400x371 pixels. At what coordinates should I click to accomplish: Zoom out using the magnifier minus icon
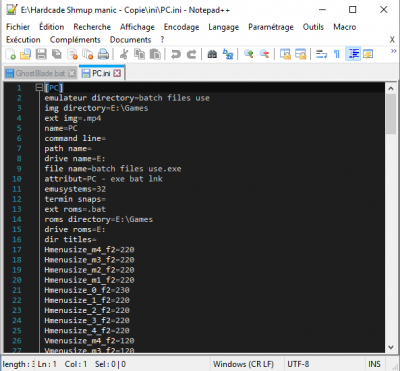coord(264,54)
